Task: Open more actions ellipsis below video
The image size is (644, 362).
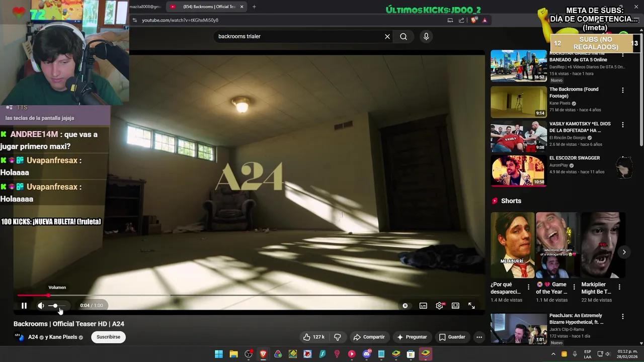Action: [479, 337]
